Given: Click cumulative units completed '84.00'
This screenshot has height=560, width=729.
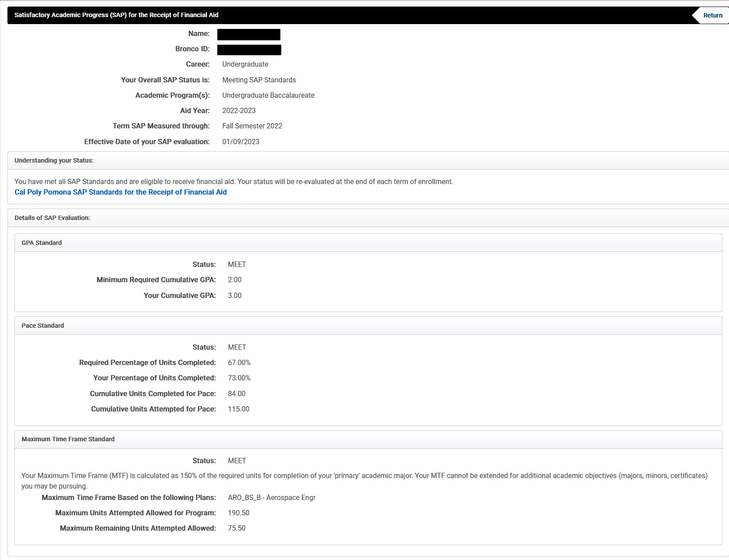Looking at the screenshot, I should (237, 393).
